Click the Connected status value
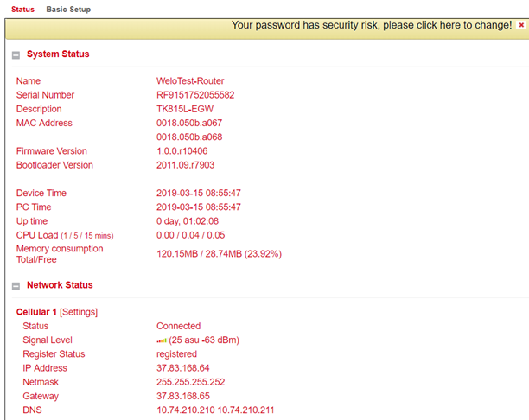The width and height of the screenshot is (529, 420). tap(178, 326)
